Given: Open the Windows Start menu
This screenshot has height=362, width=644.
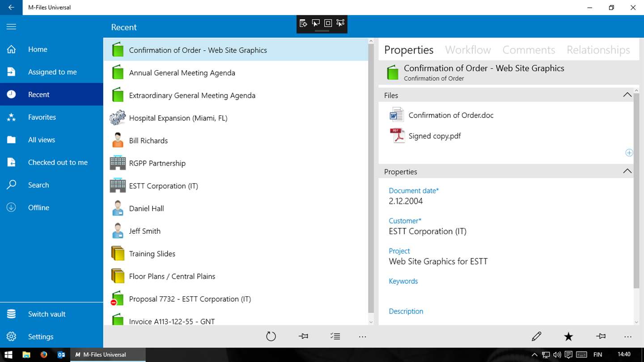Looking at the screenshot, I should coord(8,355).
